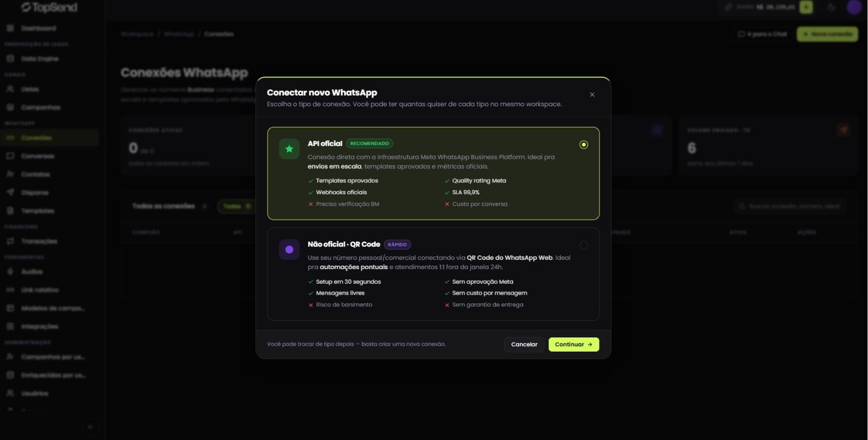Click the green star icon beside API oficial
The height and width of the screenshot is (440, 868).
point(289,149)
